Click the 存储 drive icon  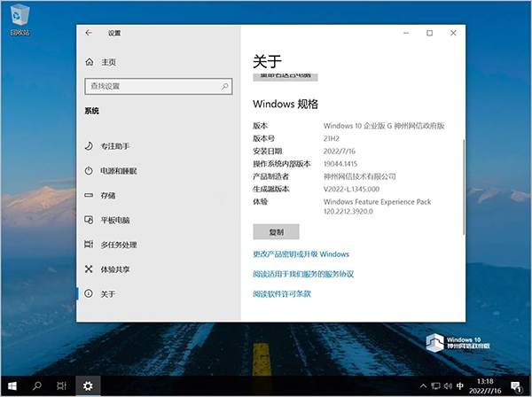click(x=89, y=195)
